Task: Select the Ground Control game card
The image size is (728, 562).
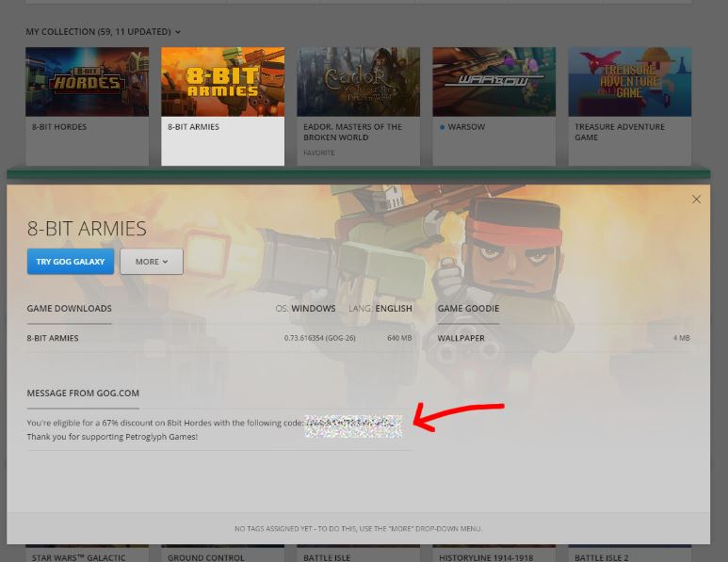Action: click(x=223, y=554)
